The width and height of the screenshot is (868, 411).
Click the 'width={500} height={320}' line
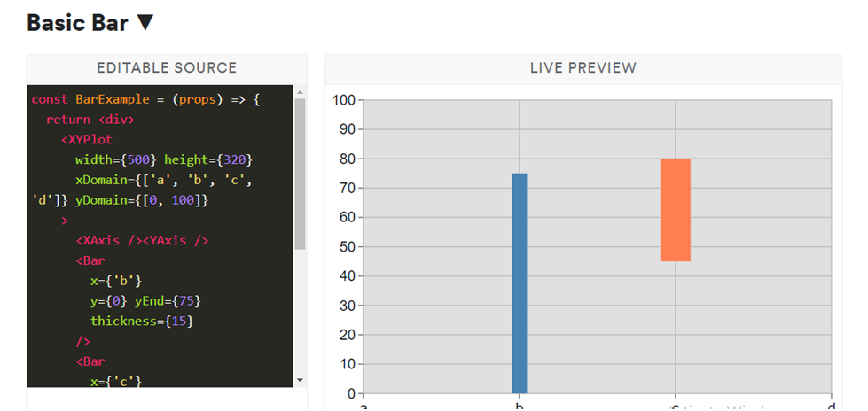(x=164, y=159)
